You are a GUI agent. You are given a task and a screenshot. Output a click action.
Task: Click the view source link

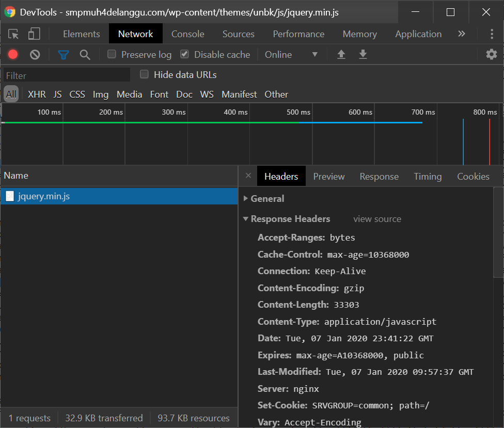[377, 219]
